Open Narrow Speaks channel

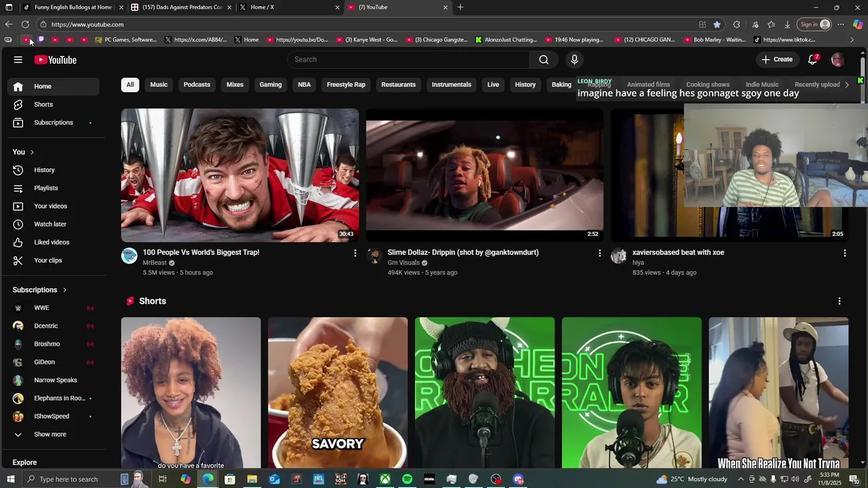[x=53, y=380]
